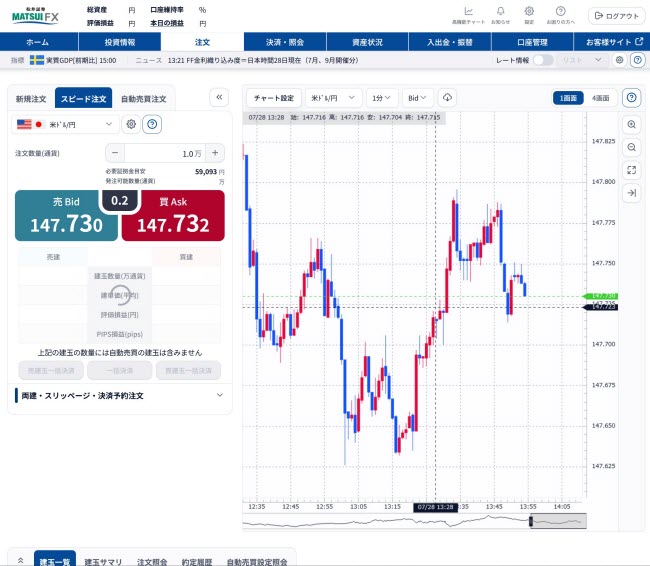Decrease order quantity with minus button
The height and width of the screenshot is (566, 650).
(115, 153)
